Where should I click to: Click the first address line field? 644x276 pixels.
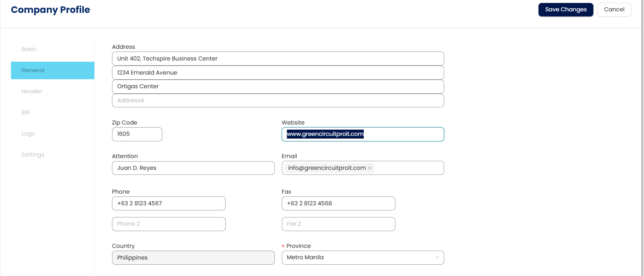(x=278, y=59)
